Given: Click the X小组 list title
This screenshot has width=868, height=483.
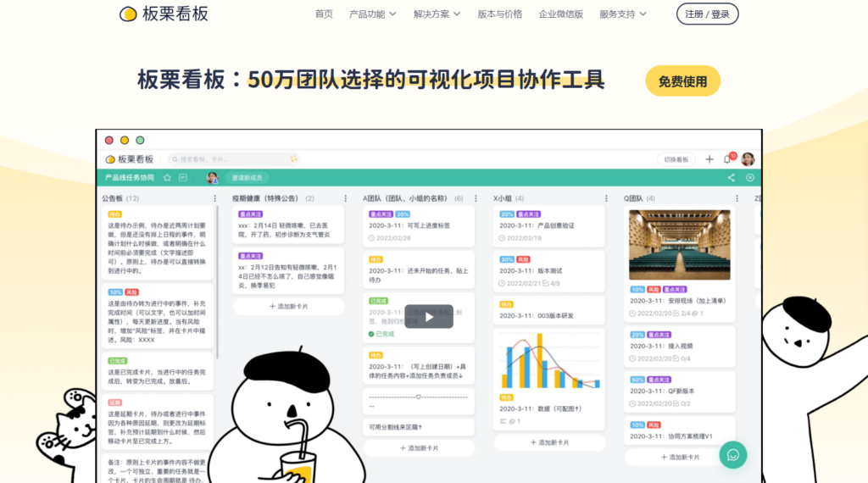Looking at the screenshot, I should pos(503,198).
